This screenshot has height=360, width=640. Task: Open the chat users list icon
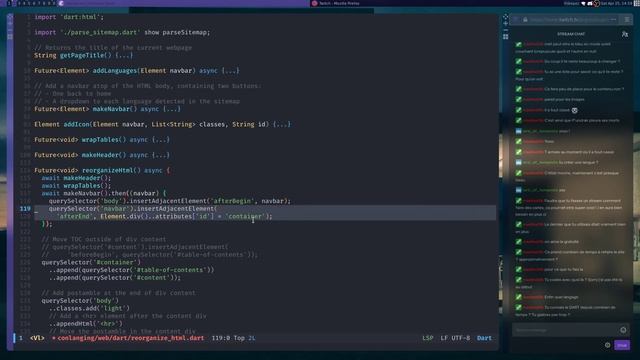[x=625, y=34]
